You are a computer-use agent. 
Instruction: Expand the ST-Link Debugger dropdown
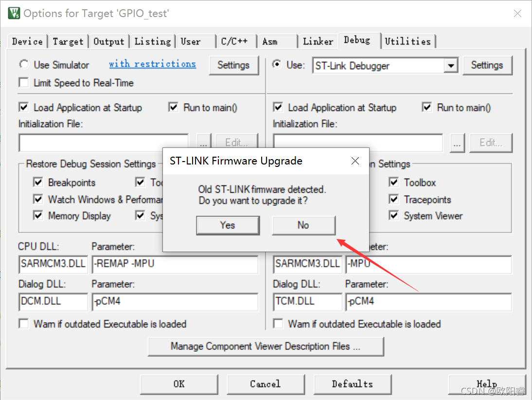click(451, 65)
